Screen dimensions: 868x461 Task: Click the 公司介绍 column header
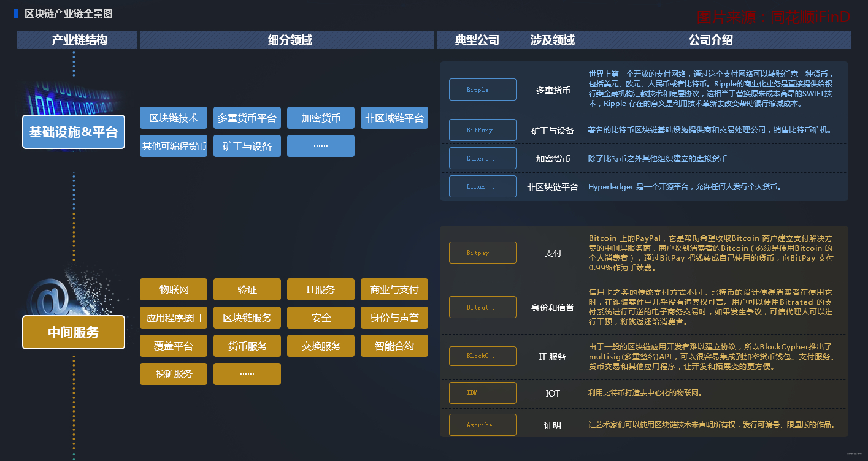pos(711,40)
